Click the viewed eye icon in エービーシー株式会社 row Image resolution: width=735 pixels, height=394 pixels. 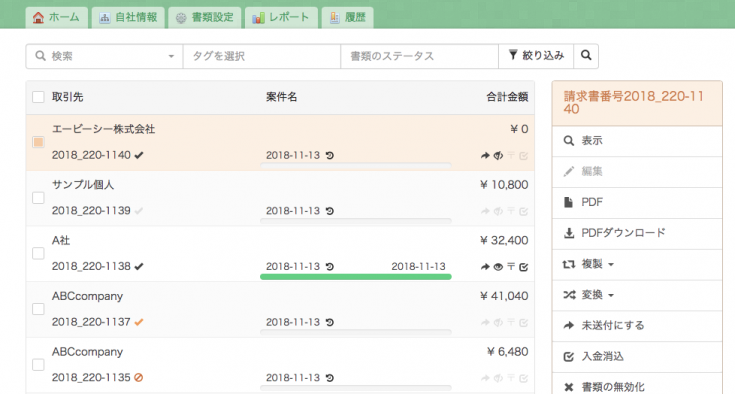point(498,156)
